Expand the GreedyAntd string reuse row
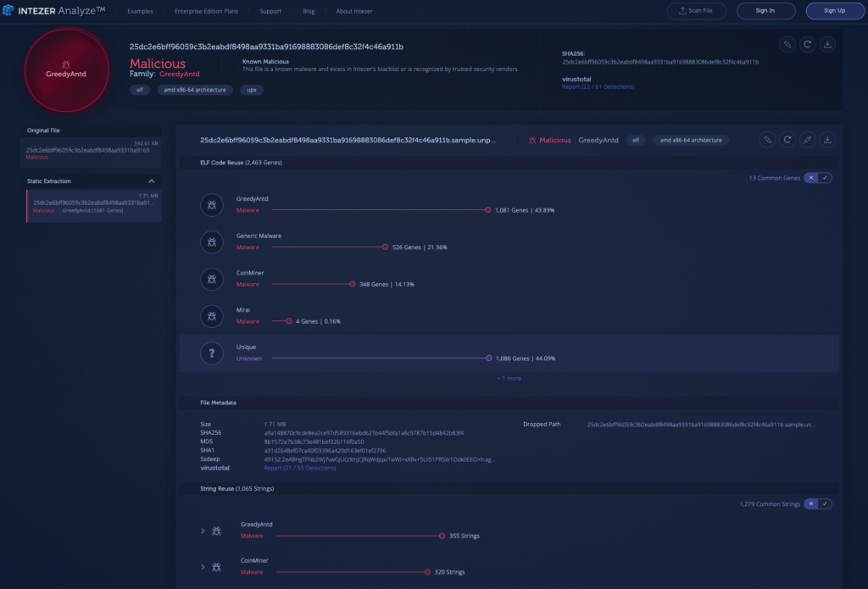 203,531
